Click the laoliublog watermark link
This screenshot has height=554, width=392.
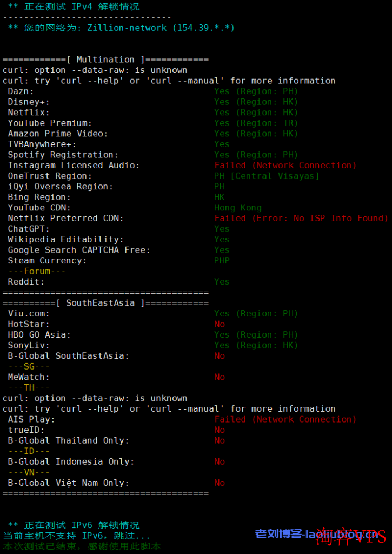tap(316, 534)
